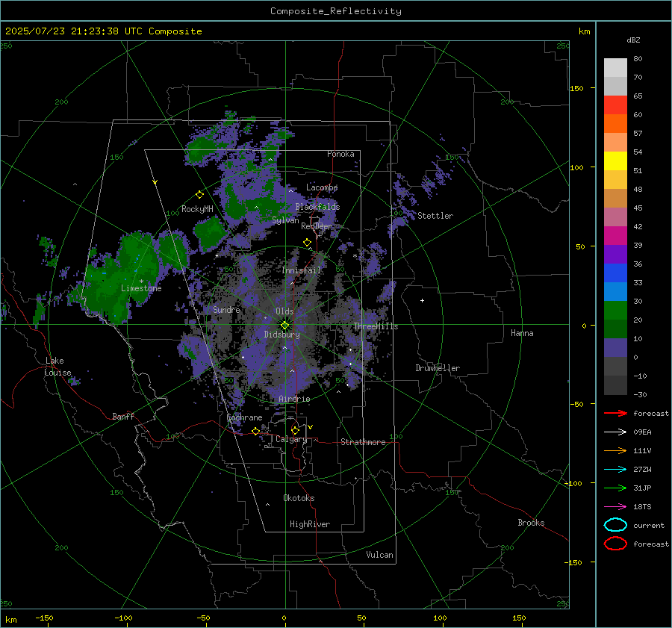Click the white plus marker near Hanna
The width and height of the screenshot is (672, 628).
[422, 300]
